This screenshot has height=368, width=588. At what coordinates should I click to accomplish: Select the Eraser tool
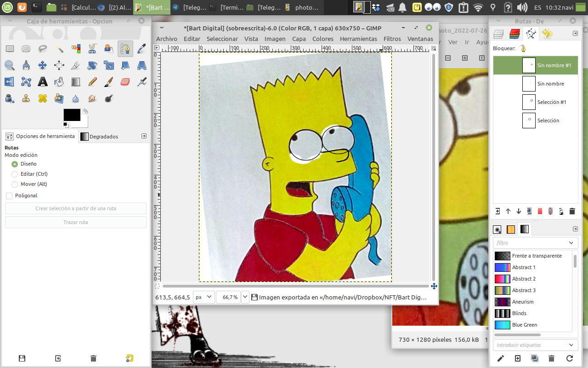[x=125, y=82]
